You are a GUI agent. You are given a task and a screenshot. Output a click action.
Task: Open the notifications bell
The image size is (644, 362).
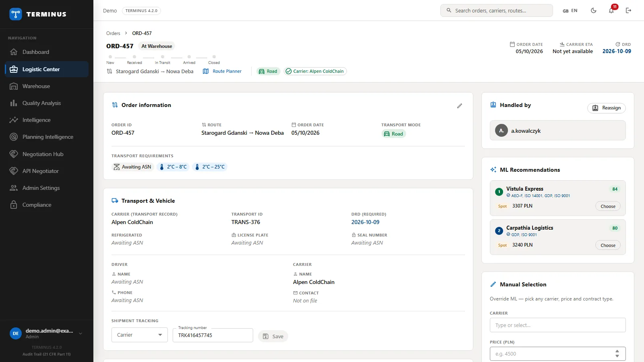pos(611,11)
